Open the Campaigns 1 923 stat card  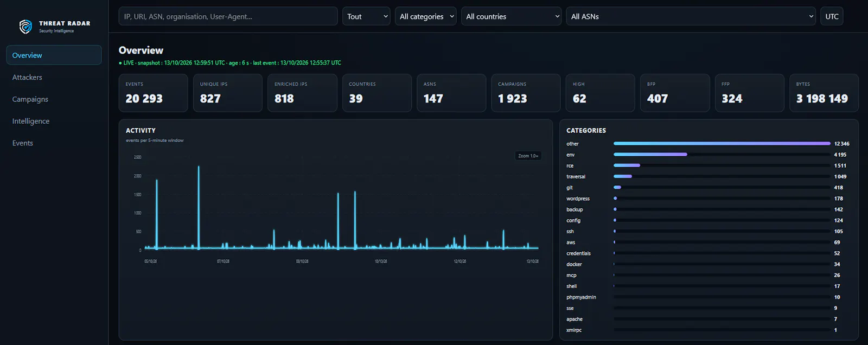point(526,93)
